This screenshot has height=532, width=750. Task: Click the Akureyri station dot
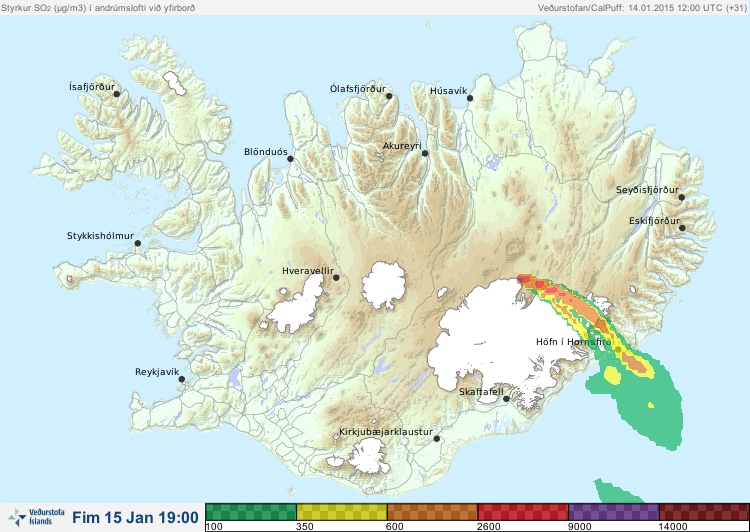point(425,153)
